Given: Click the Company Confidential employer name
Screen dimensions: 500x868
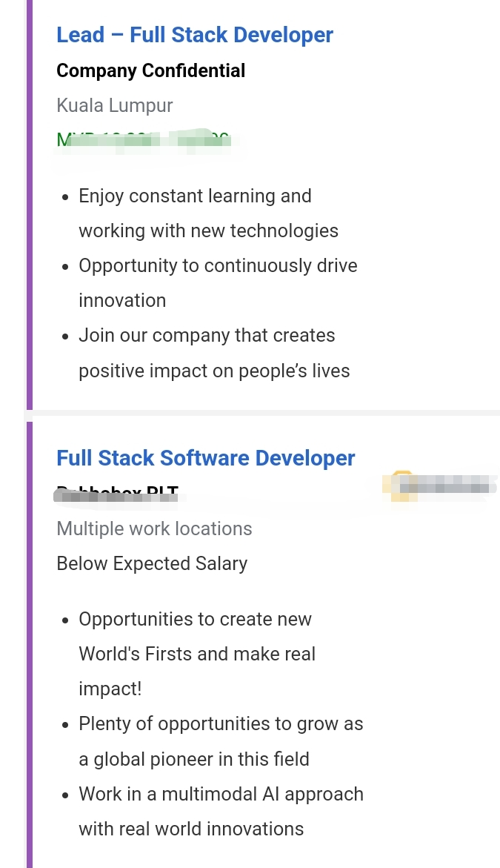Looking at the screenshot, I should pyautogui.click(x=150, y=70).
